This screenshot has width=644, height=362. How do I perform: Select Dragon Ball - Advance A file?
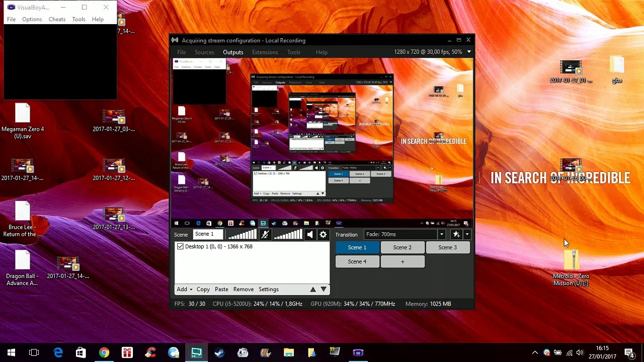point(23,268)
